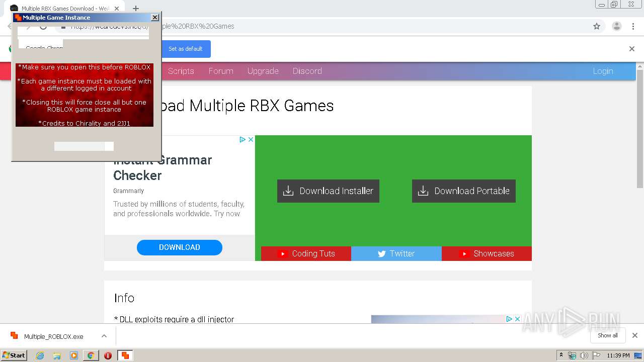Screen dimensions: 644x362
Task: Expand the Multiple_ROBLOX.exe download options chevron
Action: click(x=104, y=336)
